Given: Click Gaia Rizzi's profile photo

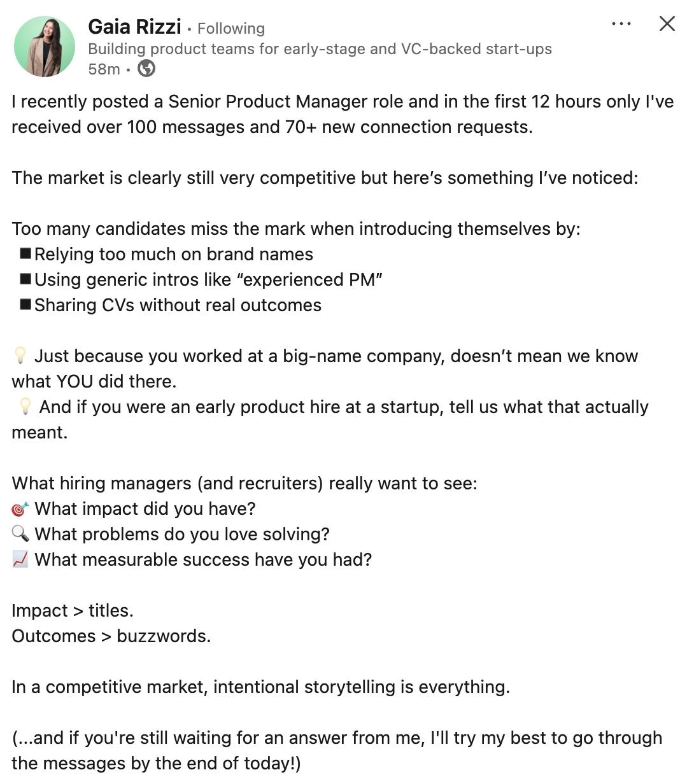Looking at the screenshot, I should pyautogui.click(x=45, y=46).
